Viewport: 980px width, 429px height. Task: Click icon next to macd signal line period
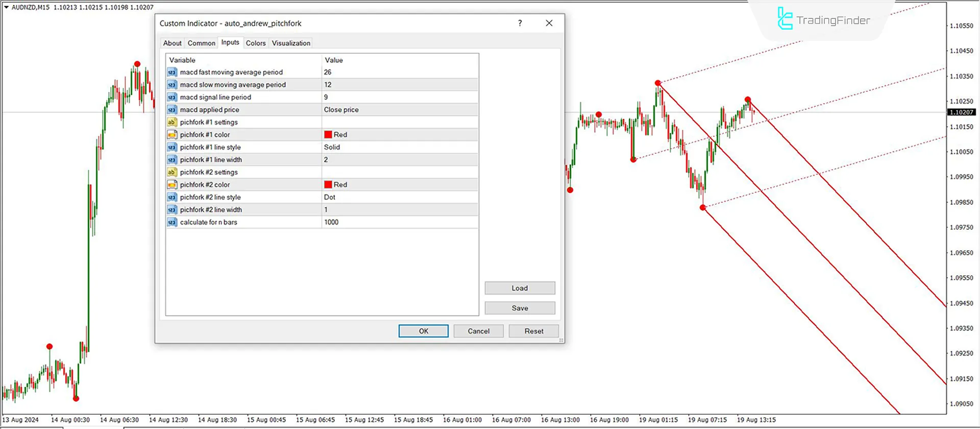[x=172, y=98]
